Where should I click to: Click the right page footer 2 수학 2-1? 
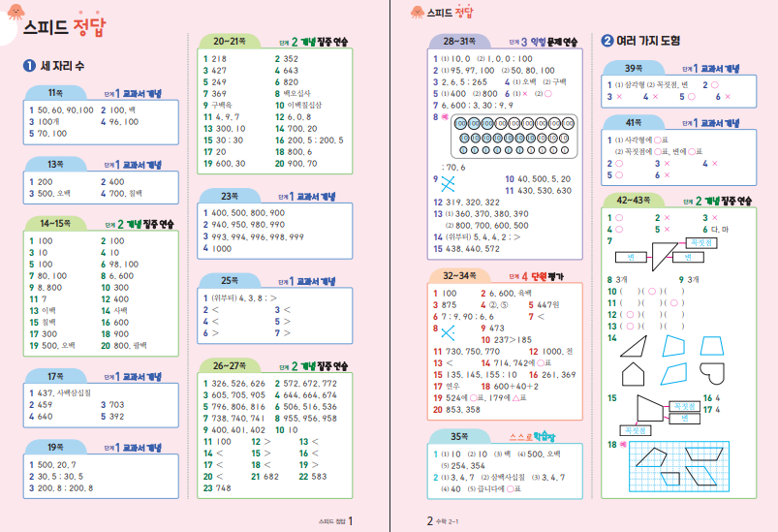pos(443,521)
